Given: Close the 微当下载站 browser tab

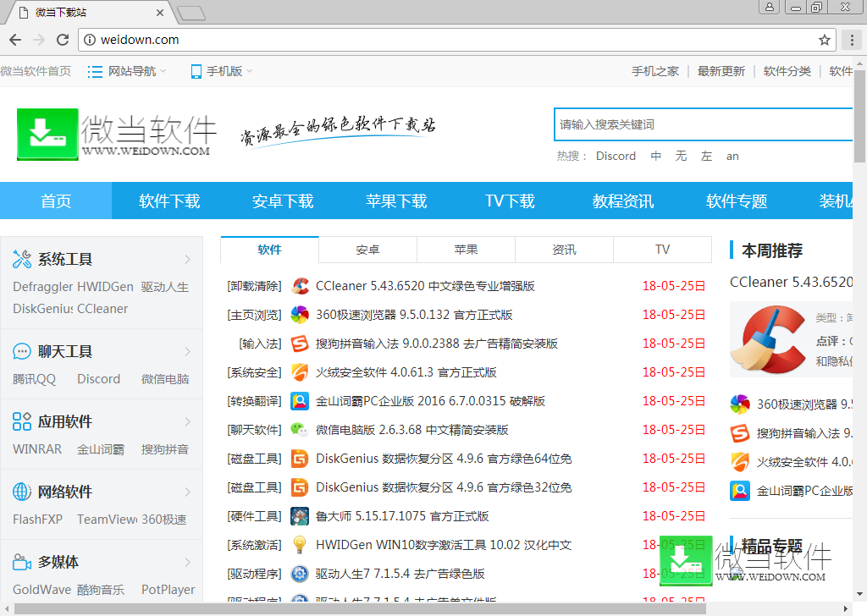Looking at the screenshot, I should [x=160, y=12].
